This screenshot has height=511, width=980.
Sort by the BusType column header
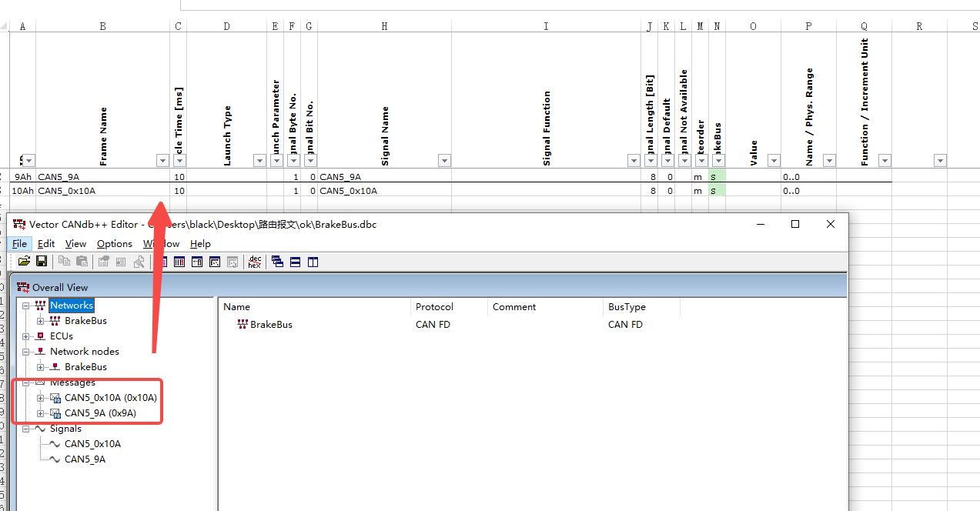pyautogui.click(x=641, y=307)
